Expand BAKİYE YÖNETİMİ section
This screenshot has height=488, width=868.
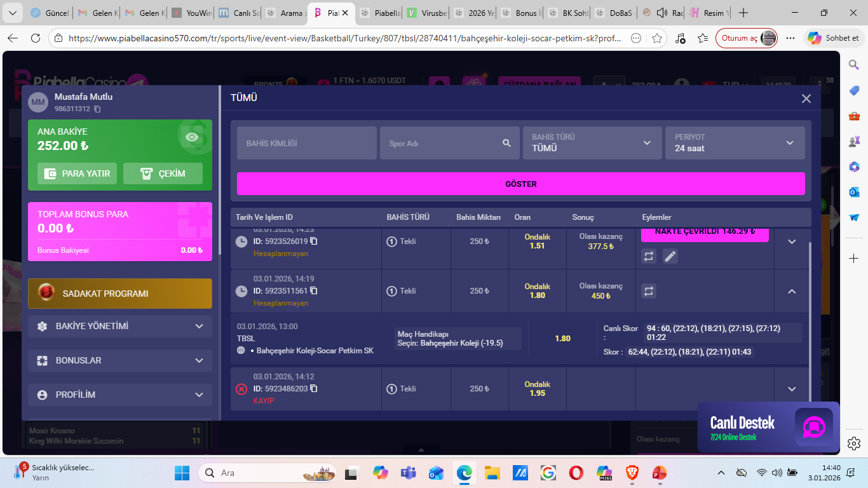(x=120, y=326)
